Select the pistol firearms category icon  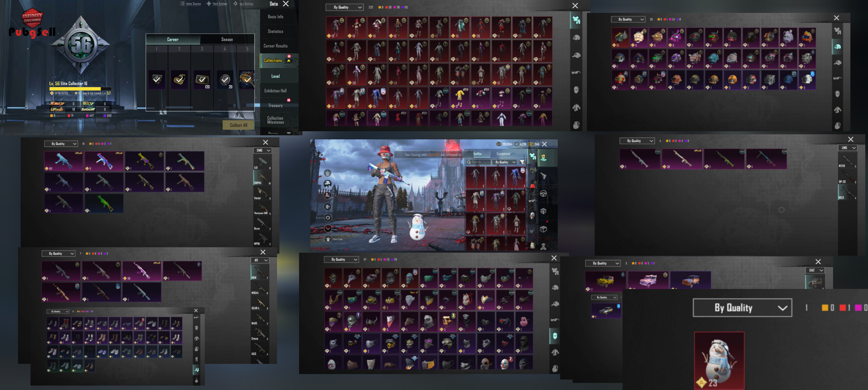coord(543,176)
